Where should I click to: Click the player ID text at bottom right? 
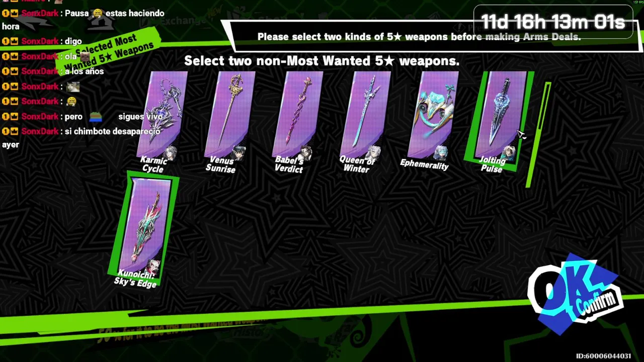pos(604,356)
